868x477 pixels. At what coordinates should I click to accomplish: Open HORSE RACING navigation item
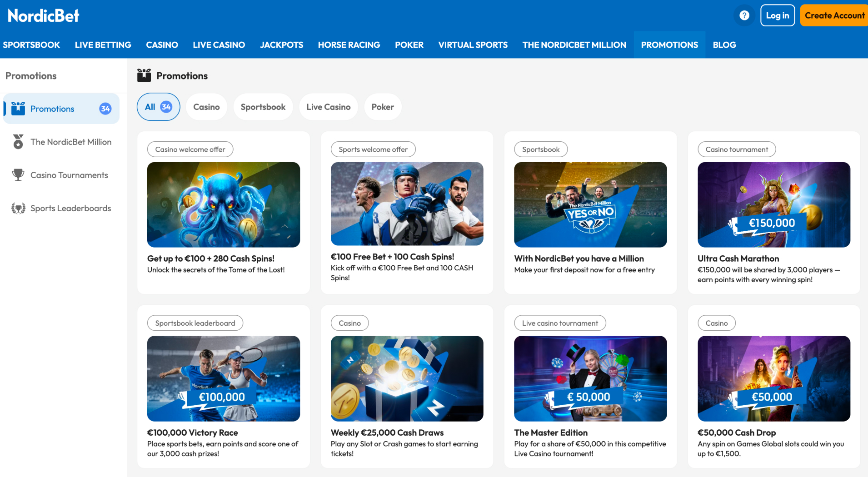pos(349,45)
